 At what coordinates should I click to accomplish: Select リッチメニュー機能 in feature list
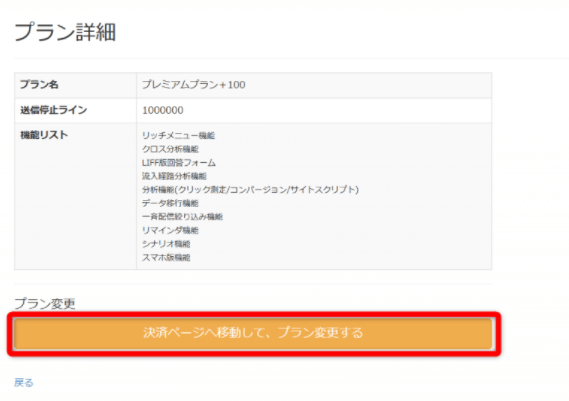point(178,136)
